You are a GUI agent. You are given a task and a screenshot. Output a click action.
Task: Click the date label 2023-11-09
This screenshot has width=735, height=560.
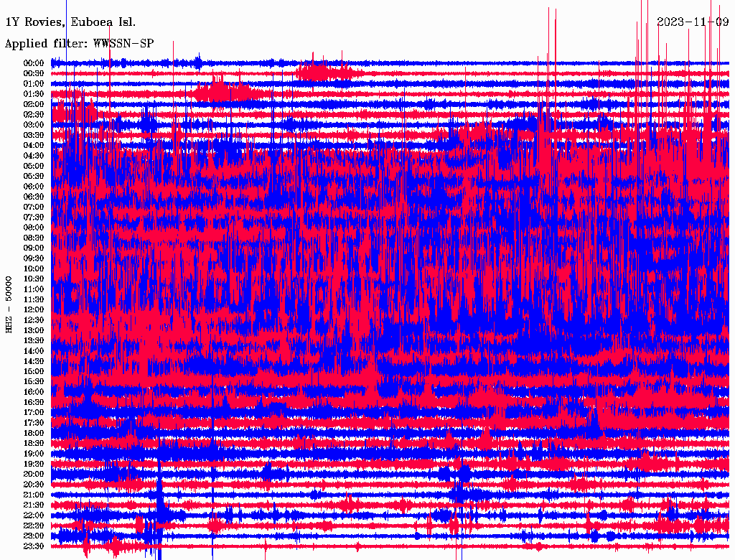[x=693, y=22]
